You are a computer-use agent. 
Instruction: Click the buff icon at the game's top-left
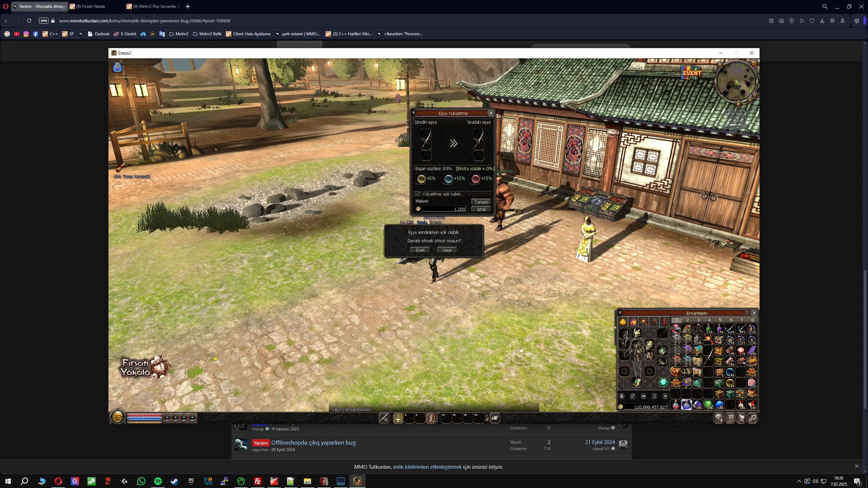pyautogui.click(x=117, y=67)
